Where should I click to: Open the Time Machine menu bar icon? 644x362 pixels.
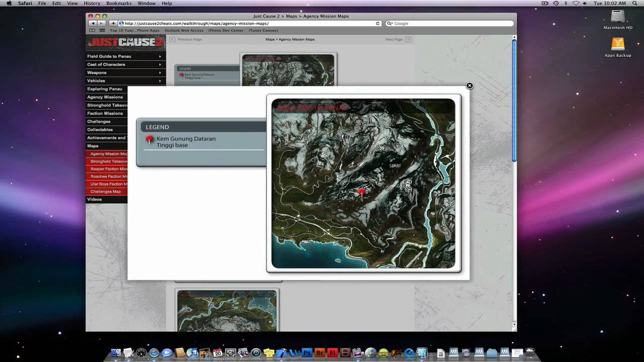pyautogui.click(x=555, y=4)
